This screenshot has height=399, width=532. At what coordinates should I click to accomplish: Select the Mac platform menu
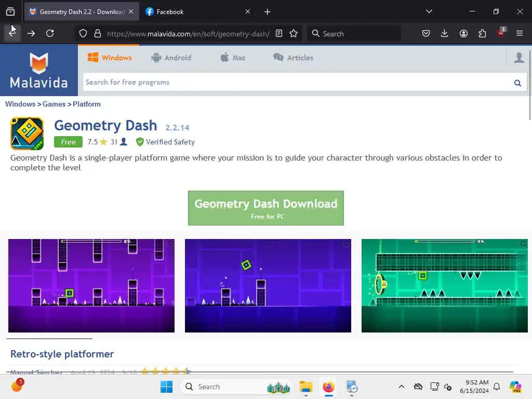[233, 58]
